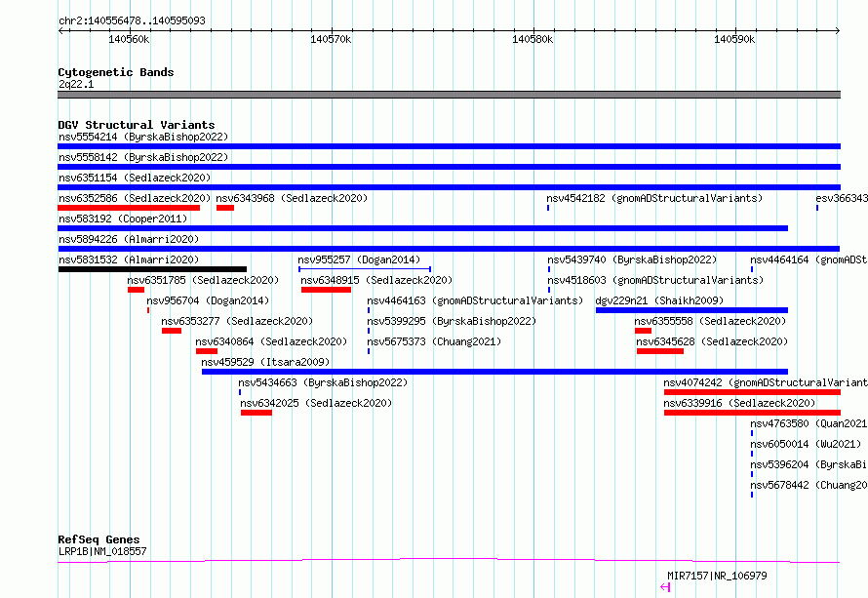Click the LRP1B|NM_018557 gene label

click(102, 551)
